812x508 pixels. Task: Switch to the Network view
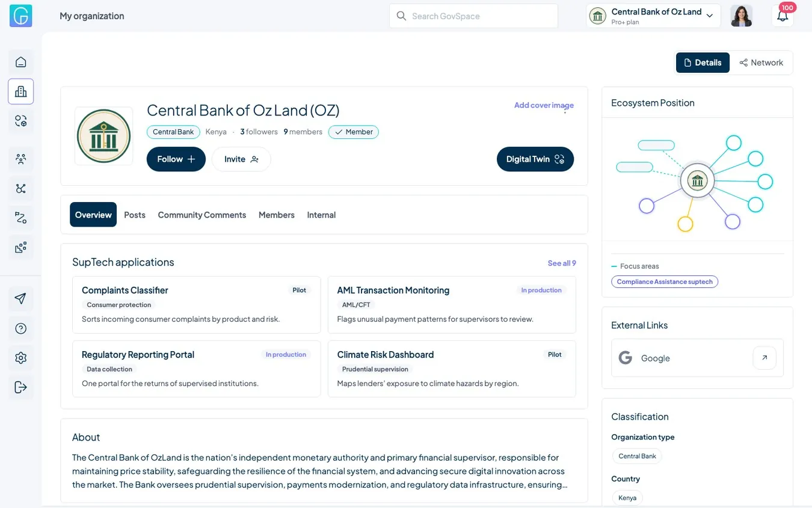point(761,63)
